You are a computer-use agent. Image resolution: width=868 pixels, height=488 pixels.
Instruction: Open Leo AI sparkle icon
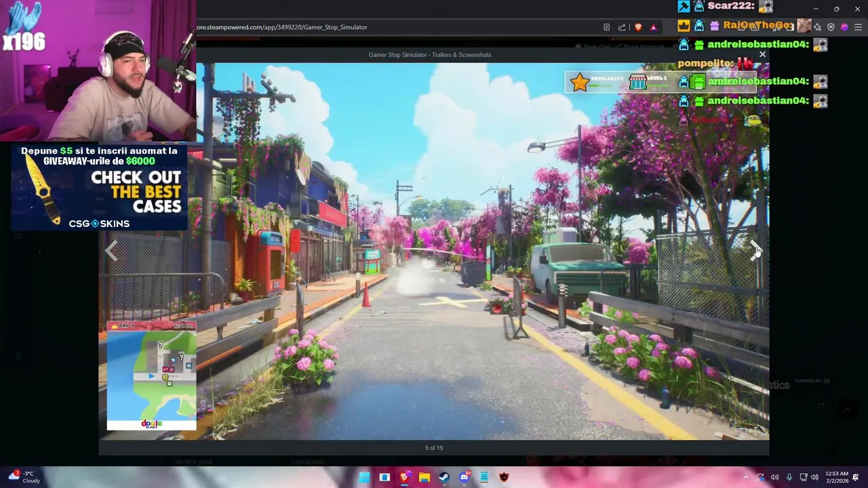(x=817, y=27)
